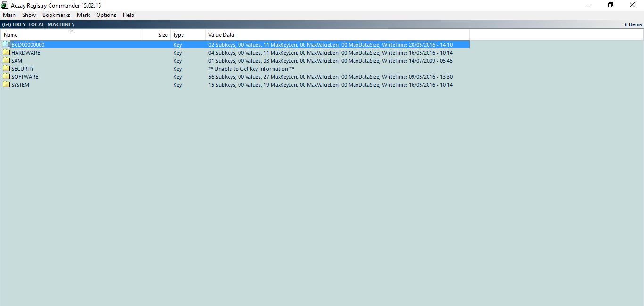Open the Help menu

coord(128,15)
